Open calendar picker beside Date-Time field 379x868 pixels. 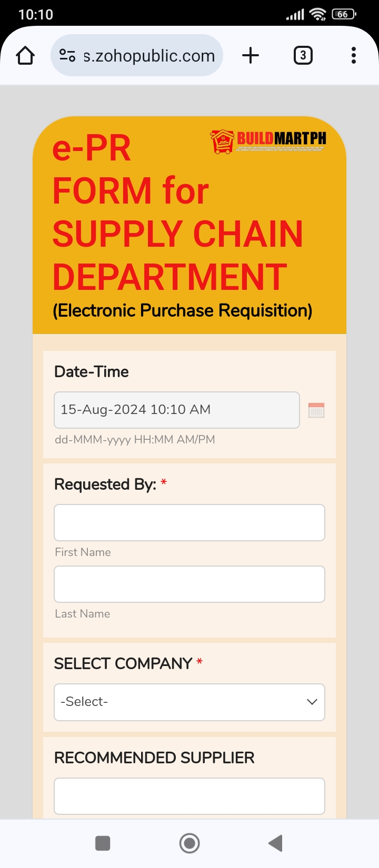point(316,410)
